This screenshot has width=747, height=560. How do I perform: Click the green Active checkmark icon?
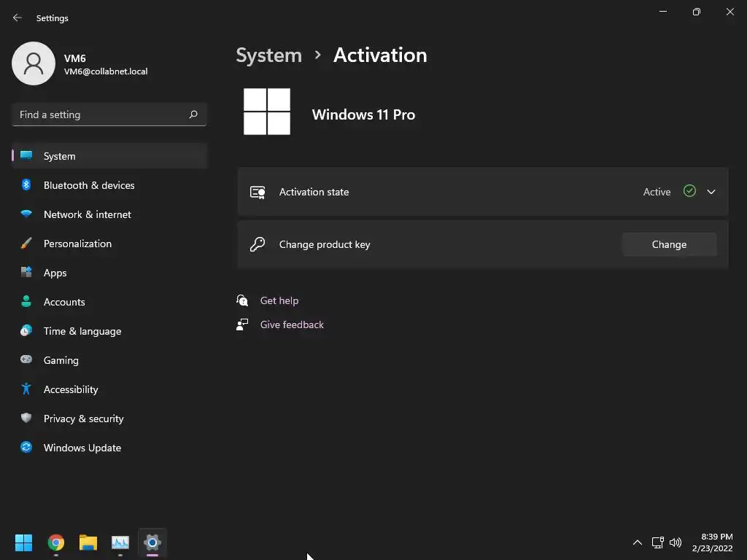coord(689,191)
